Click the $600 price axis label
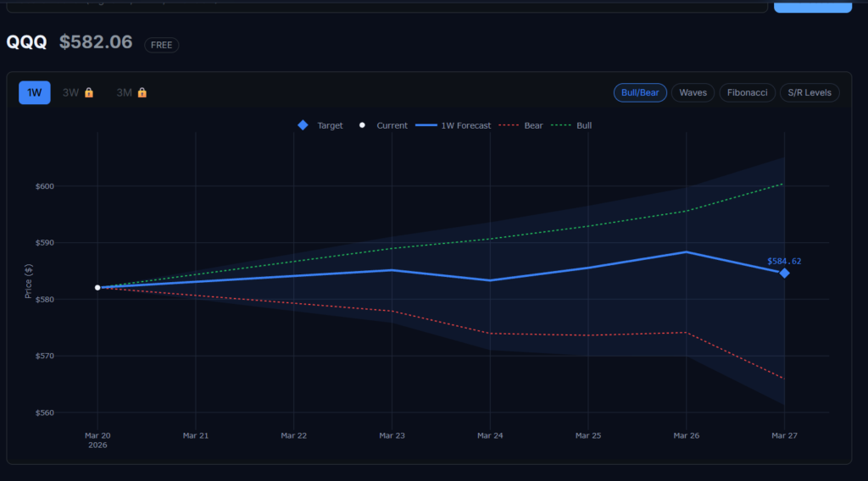Image resolution: width=868 pixels, height=481 pixels. tap(45, 186)
